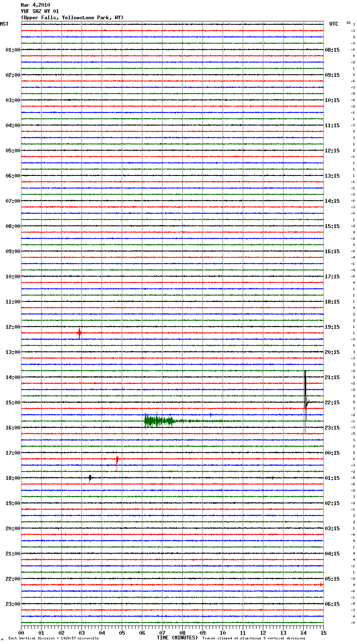
Task: Click the '12:15' UTC time label
Action: click(x=332, y=151)
